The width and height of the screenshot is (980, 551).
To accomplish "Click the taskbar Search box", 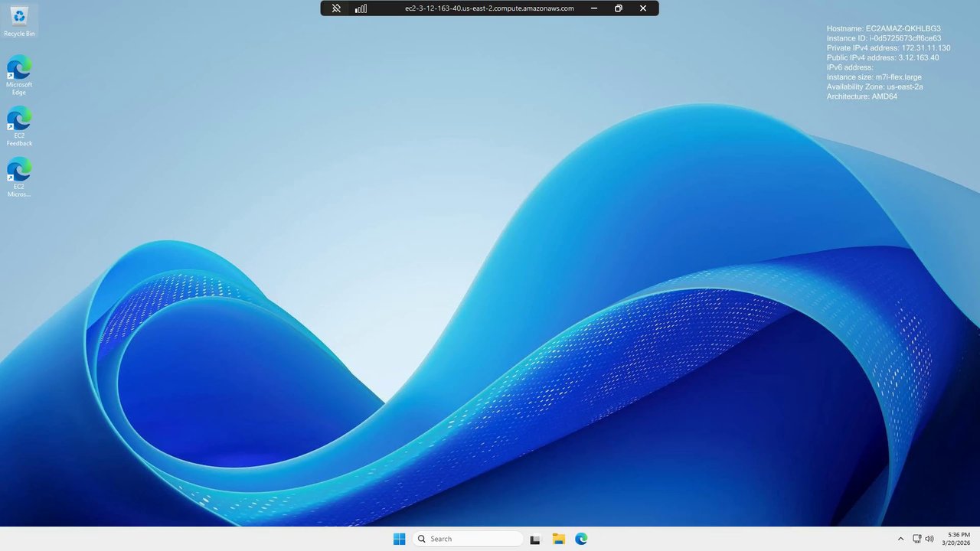I will coord(468,539).
